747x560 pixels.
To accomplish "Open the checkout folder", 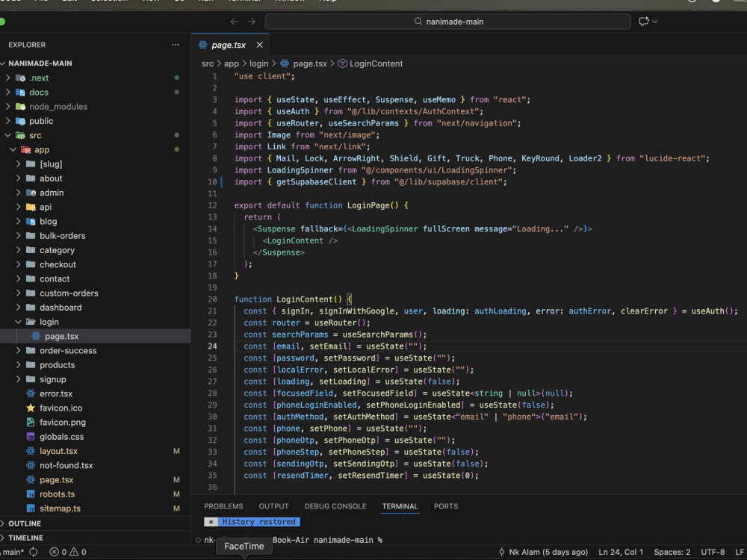I will click(x=58, y=264).
